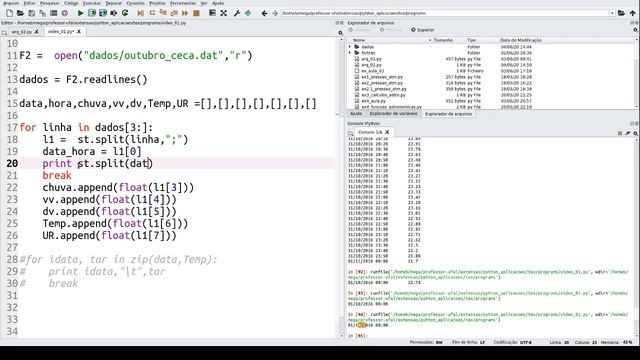Click line number 20 in the gutter
This screenshot has width=640, height=360.
[x=12, y=163]
